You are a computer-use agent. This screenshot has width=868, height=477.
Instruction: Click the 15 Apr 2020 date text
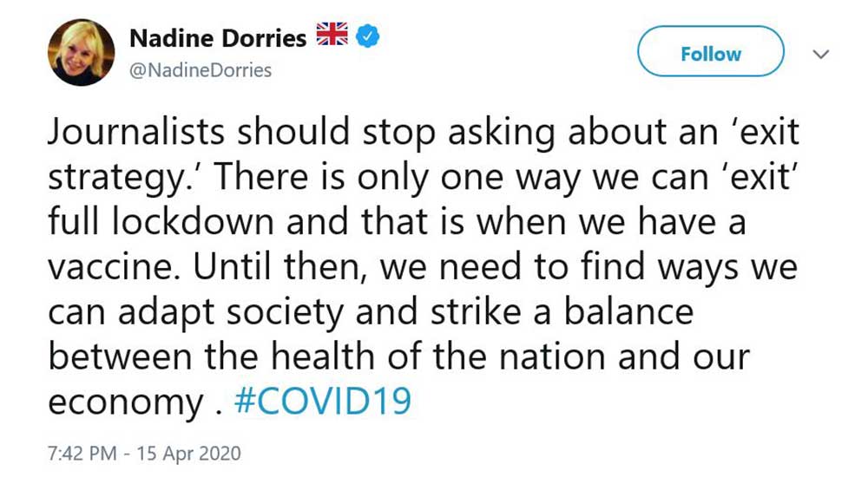click(x=186, y=454)
